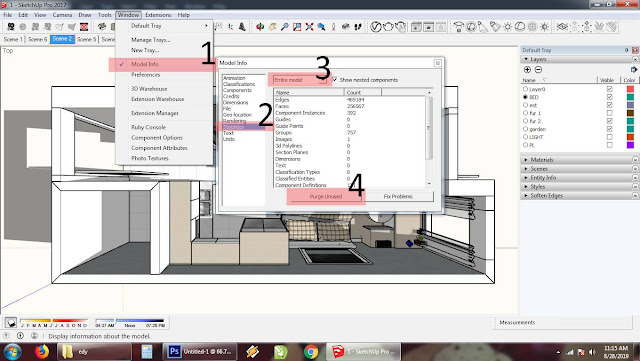Click the Look Around eye tool icon

(x=346, y=27)
